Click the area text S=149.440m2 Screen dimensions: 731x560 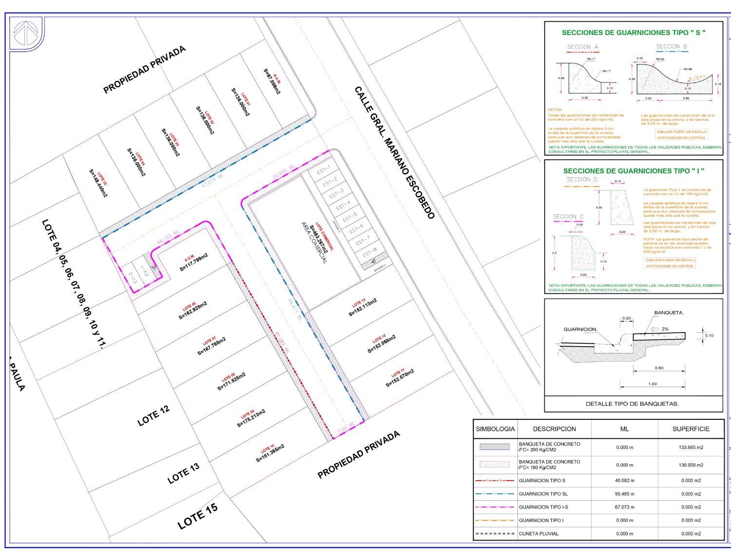coord(98,183)
